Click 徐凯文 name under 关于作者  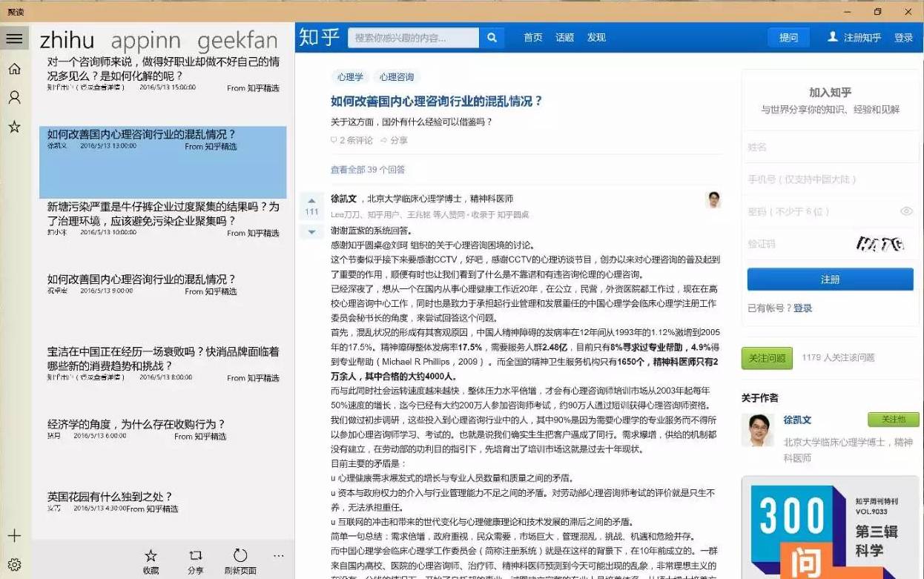(797, 420)
